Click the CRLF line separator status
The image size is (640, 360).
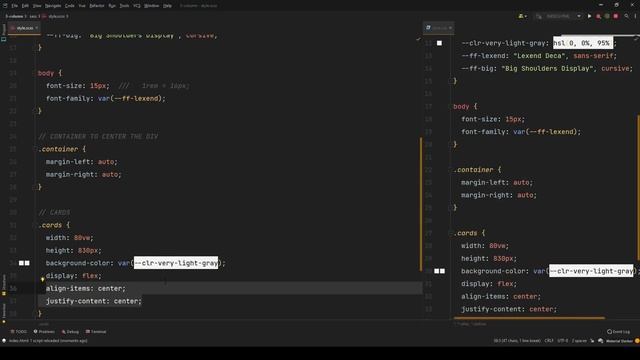coord(549,340)
